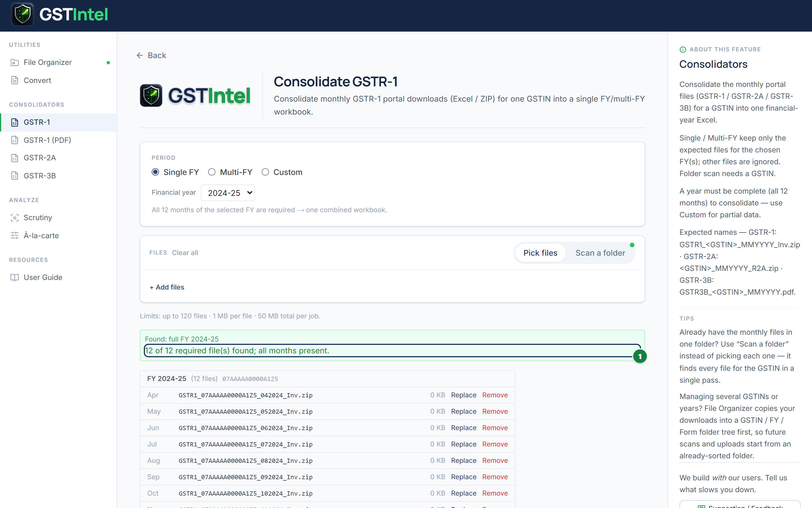This screenshot has width=812, height=508.
Task: Open GSTR-1 (PDF) consolidator
Action: click(58, 140)
